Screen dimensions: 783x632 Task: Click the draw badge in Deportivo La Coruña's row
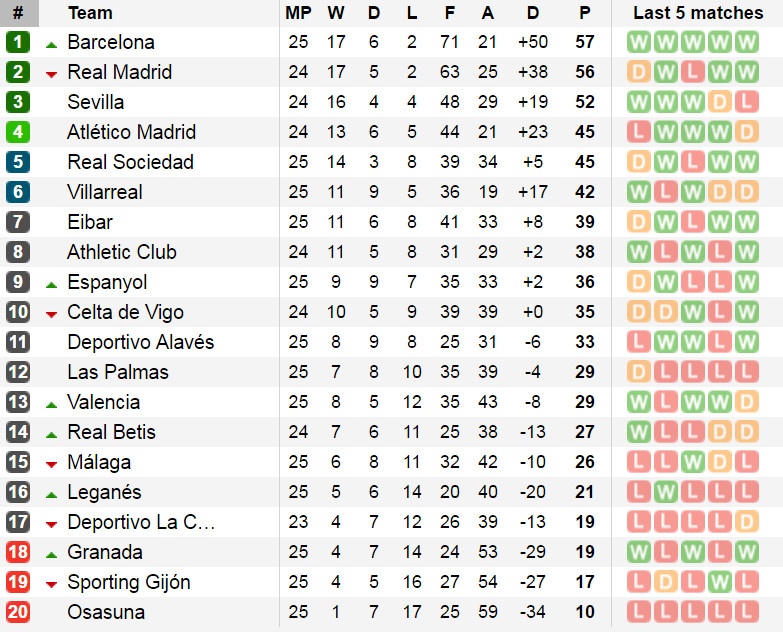[x=746, y=522]
